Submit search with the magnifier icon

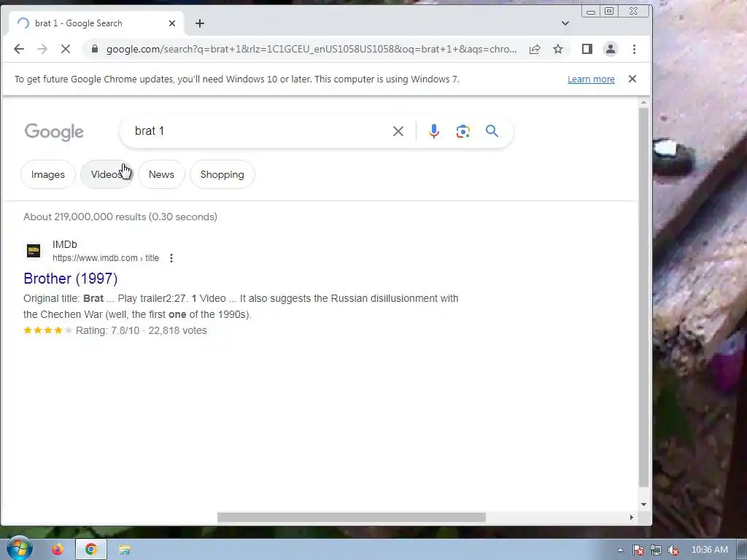492,131
